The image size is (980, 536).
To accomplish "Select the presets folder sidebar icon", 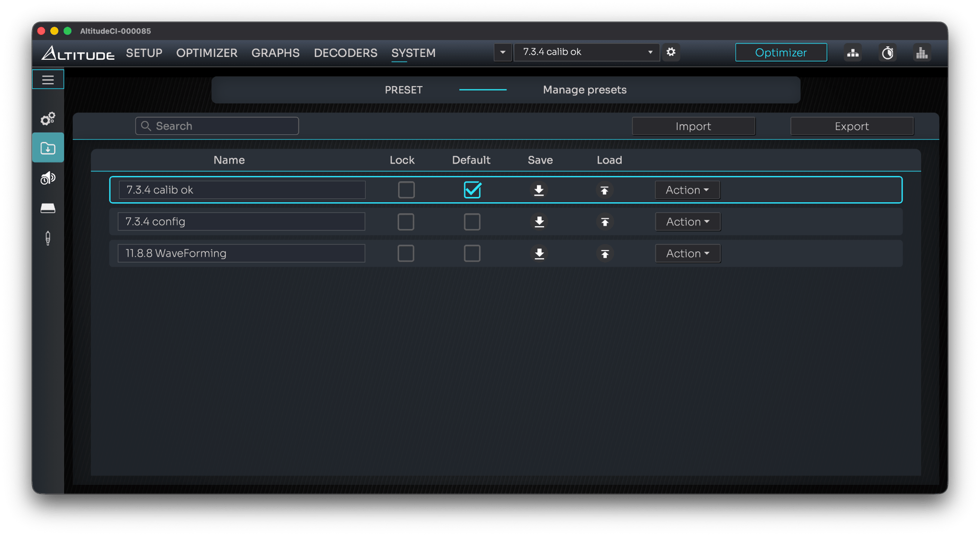I will (48, 148).
